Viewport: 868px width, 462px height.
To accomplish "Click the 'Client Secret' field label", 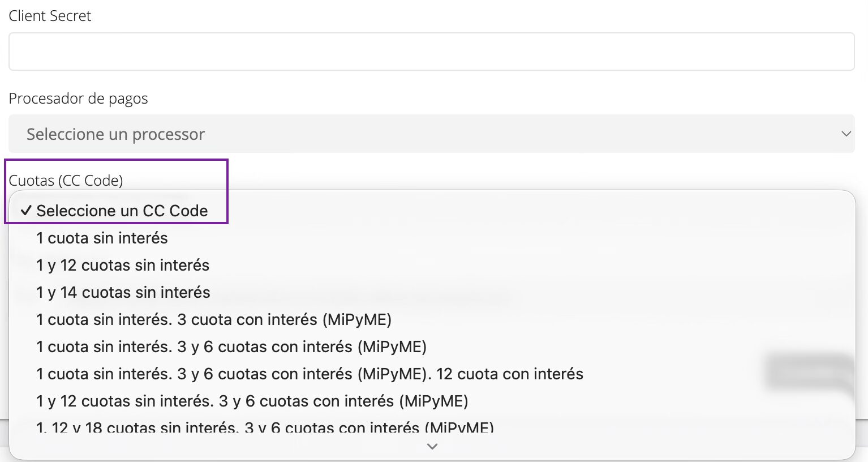I will (x=50, y=16).
